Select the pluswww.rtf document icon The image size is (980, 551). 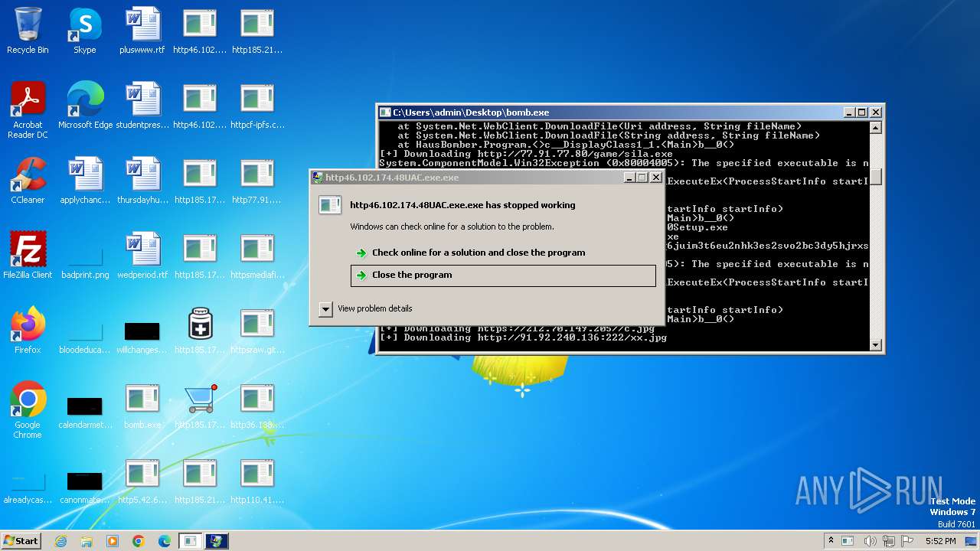click(142, 31)
